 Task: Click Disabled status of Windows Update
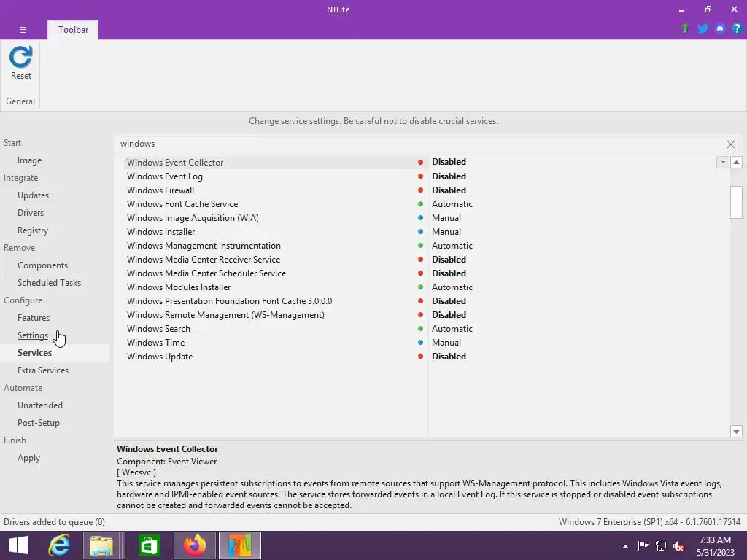(449, 356)
